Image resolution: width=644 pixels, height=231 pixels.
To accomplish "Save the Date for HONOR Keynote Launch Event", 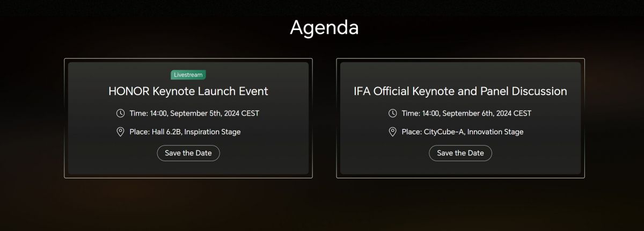I will (188, 153).
